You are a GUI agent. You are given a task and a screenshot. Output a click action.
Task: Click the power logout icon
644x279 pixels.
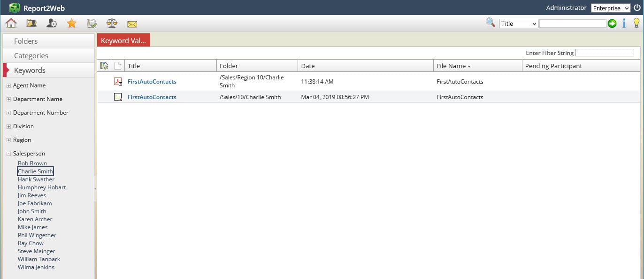637,8
